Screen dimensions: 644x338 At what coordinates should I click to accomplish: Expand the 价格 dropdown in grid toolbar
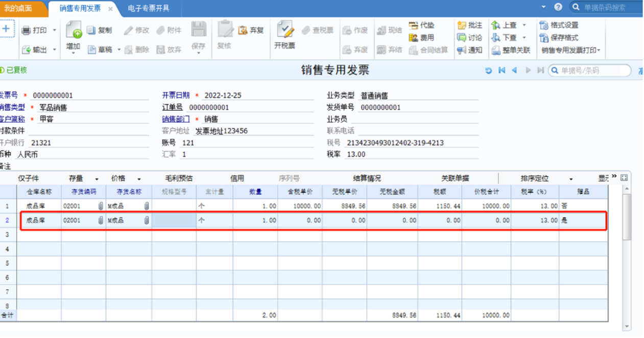click(x=138, y=179)
